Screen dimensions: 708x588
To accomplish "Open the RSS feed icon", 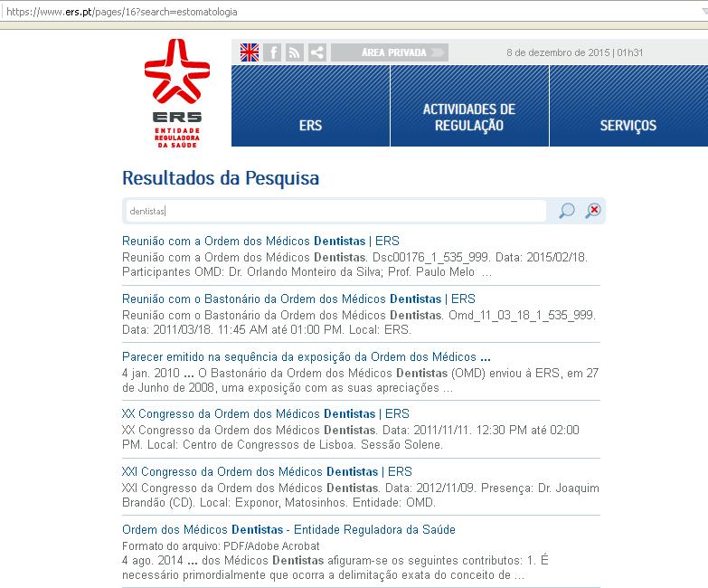I will [x=295, y=52].
